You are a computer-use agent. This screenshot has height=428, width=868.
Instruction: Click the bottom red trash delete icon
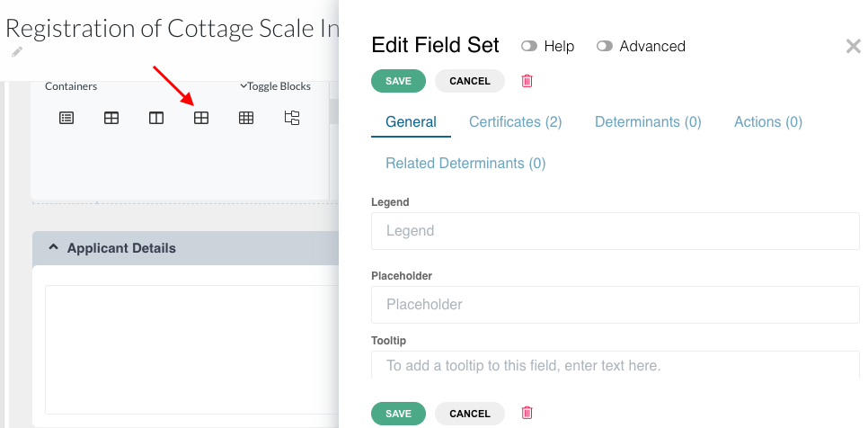pyautogui.click(x=527, y=413)
